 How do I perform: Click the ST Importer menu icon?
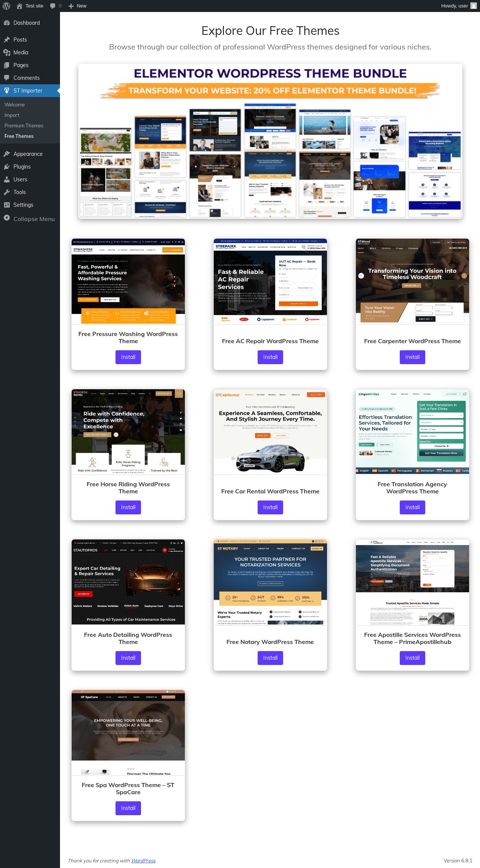click(x=7, y=91)
